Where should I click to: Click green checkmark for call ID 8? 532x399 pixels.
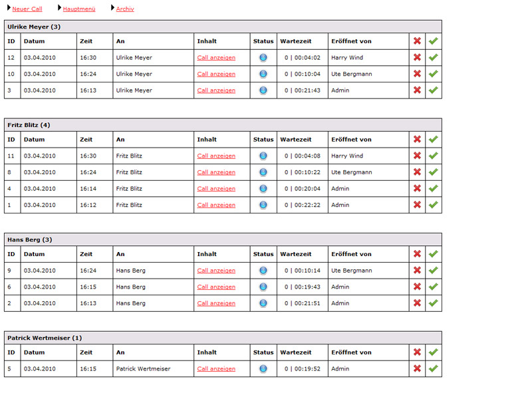click(x=434, y=172)
